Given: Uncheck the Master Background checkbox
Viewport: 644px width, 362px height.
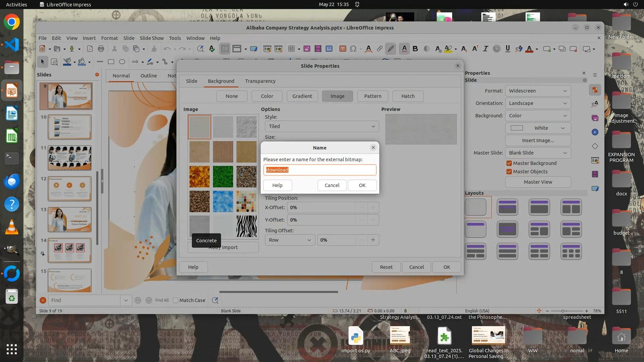Looking at the screenshot, I should 509,163.
